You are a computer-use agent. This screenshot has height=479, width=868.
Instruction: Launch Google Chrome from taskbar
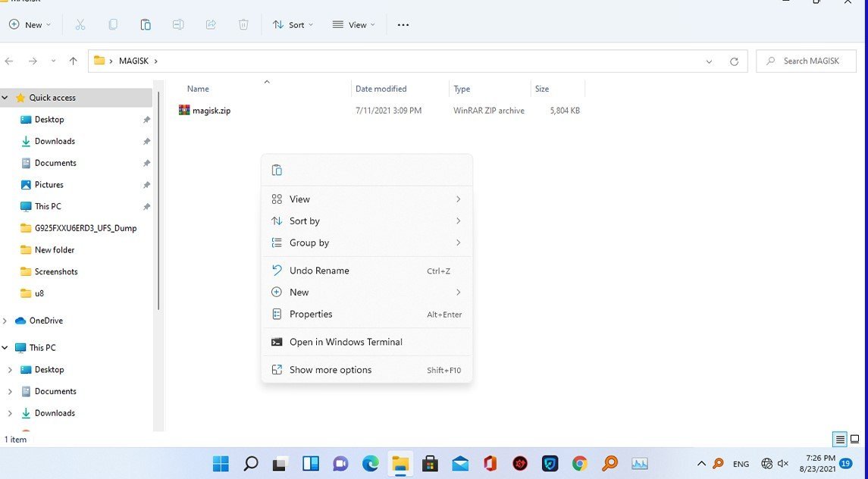coord(580,464)
